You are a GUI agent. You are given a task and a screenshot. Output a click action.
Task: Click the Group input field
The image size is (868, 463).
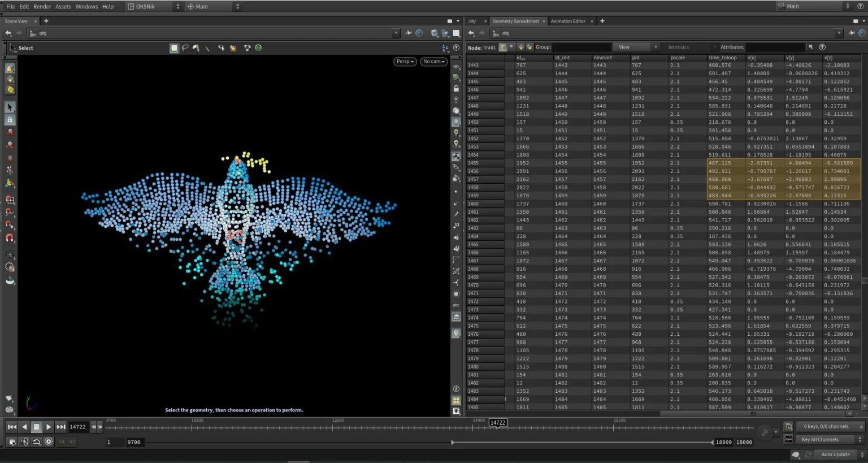click(x=581, y=47)
